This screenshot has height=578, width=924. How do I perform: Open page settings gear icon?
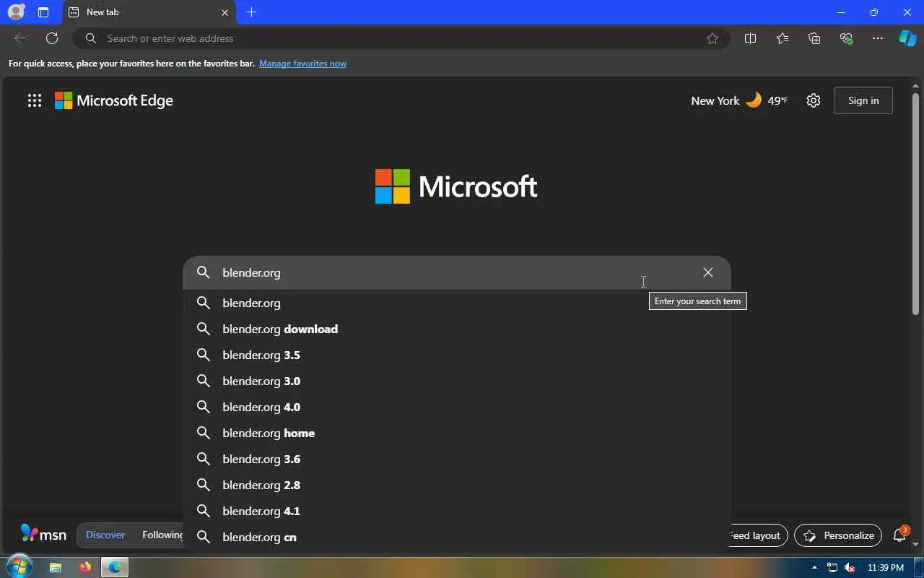pos(814,100)
